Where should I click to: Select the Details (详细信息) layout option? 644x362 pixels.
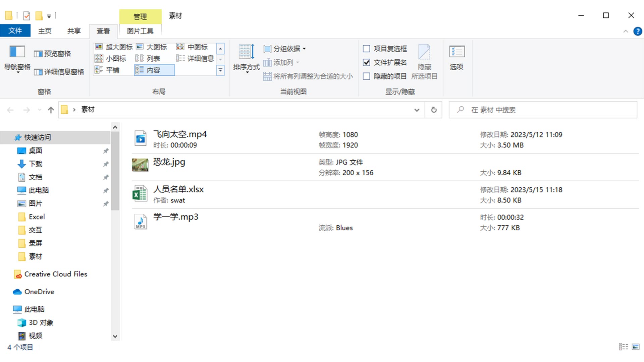(x=195, y=59)
